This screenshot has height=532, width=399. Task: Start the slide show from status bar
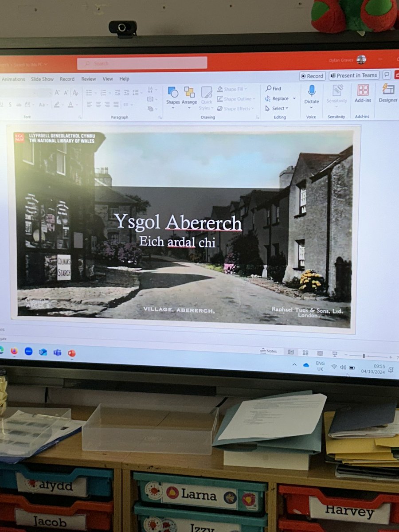[x=335, y=354]
